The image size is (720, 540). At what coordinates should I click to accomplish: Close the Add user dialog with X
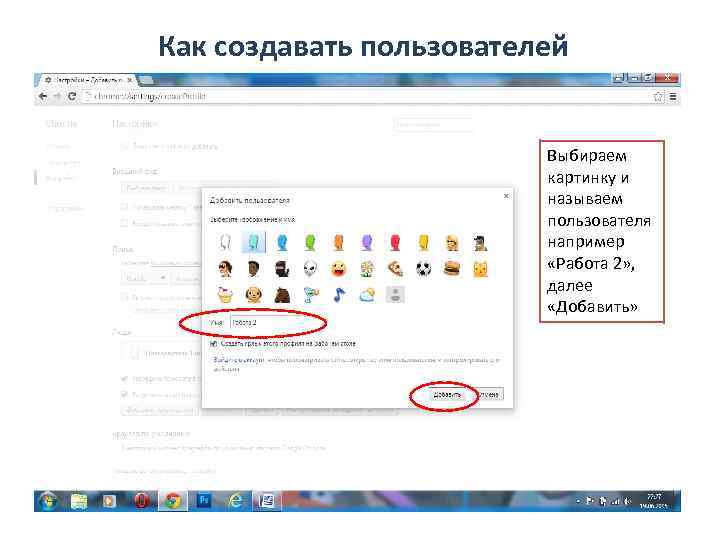pos(506,196)
